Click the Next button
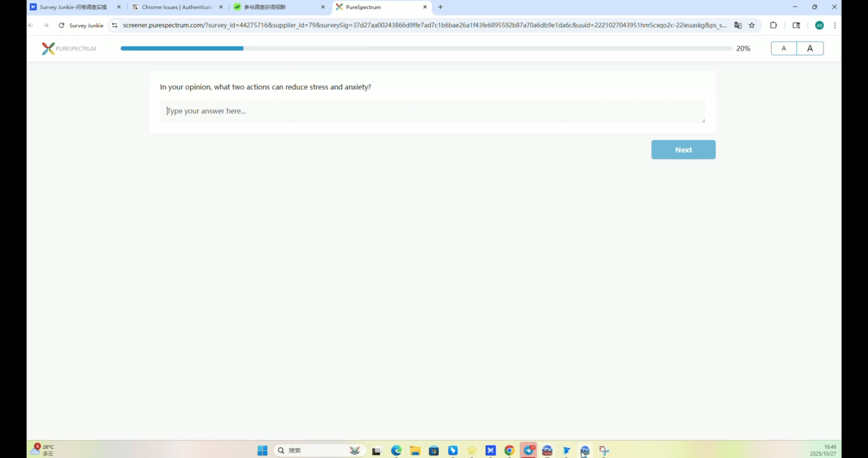868x458 pixels. [x=683, y=150]
